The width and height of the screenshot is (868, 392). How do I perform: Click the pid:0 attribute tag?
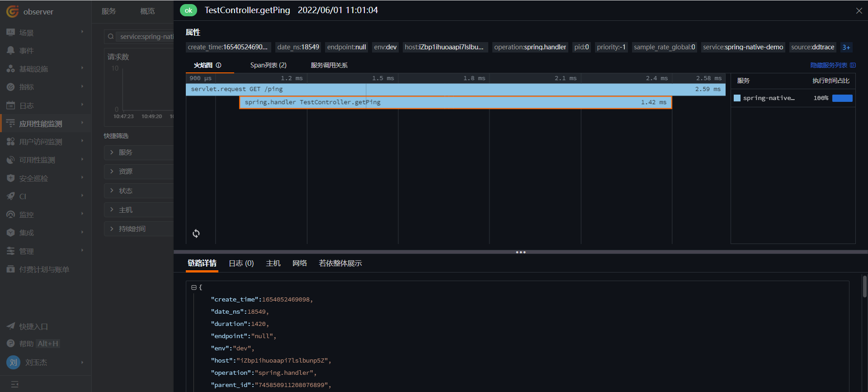[x=581, y=47]
